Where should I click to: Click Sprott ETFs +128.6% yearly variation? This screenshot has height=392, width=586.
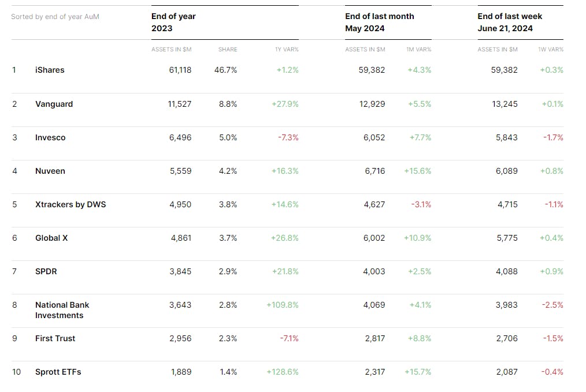[x=283, y=372]
